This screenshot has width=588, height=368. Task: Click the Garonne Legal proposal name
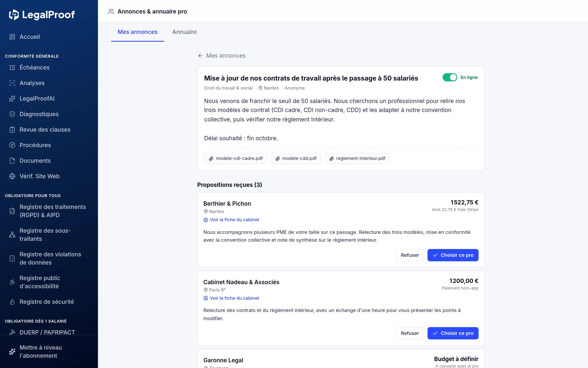pos(223,360)
